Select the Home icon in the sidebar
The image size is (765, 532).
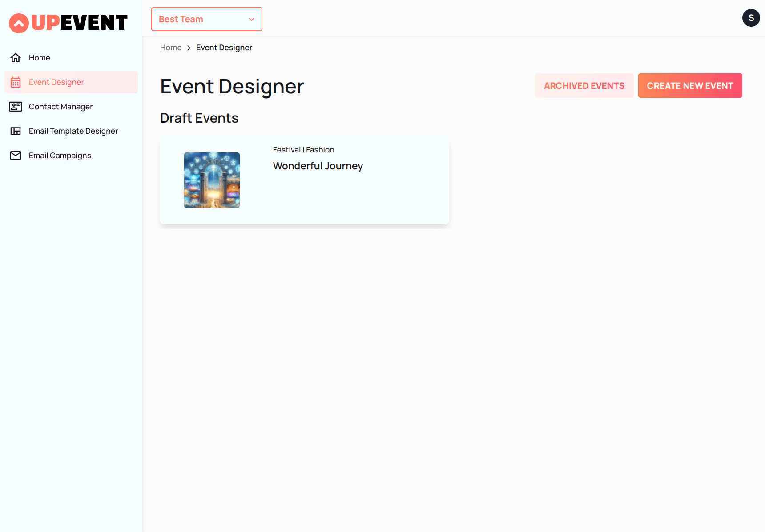(x=16, y=57)
